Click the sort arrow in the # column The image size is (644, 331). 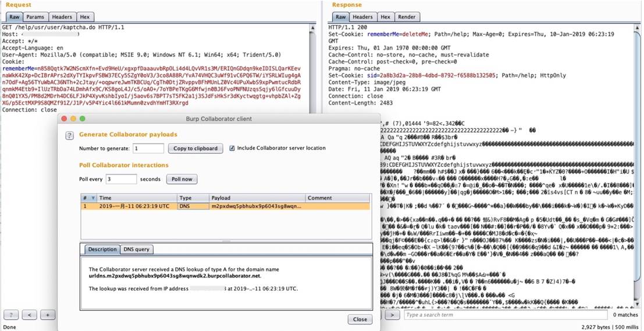pos(93,198)
